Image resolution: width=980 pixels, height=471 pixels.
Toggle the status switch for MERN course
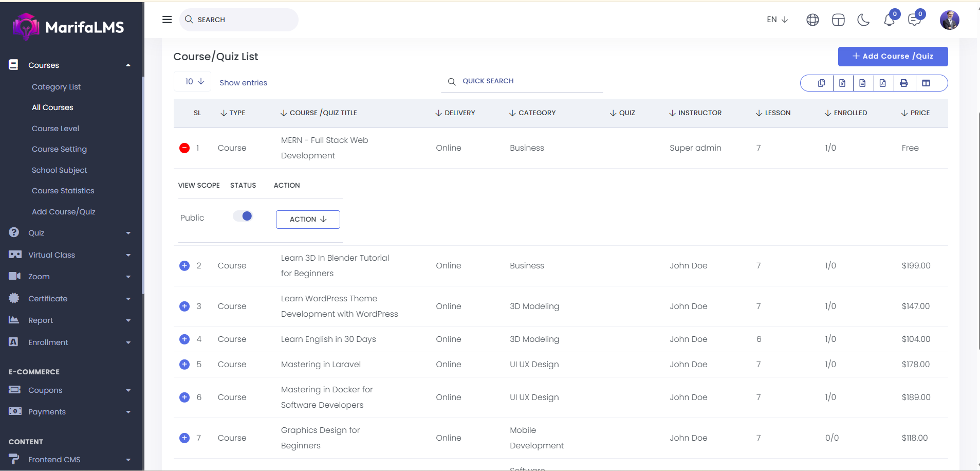tap(243, 216)
